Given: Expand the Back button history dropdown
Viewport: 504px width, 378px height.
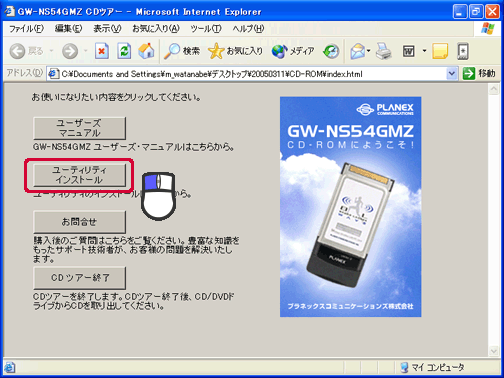Looking at the screenshot, I should click(x=51, y=51).
